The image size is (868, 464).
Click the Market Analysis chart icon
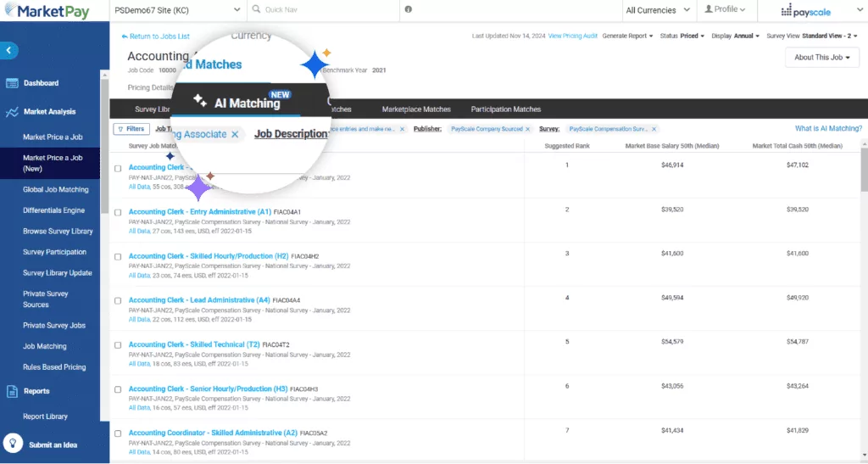coord(12,112)
